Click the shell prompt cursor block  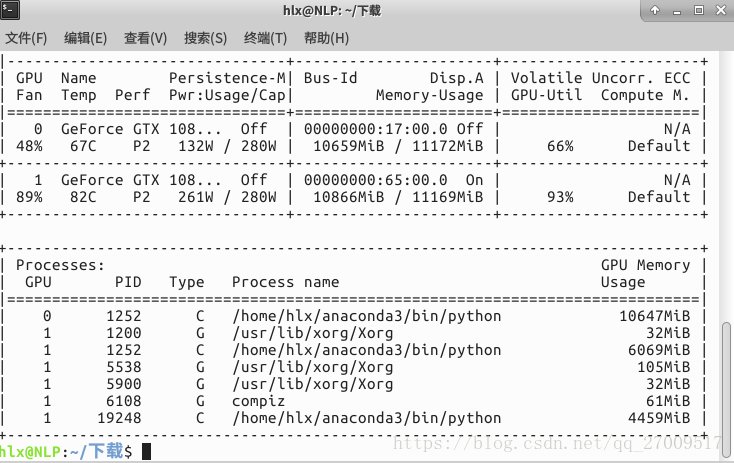[x=147, y=451]
